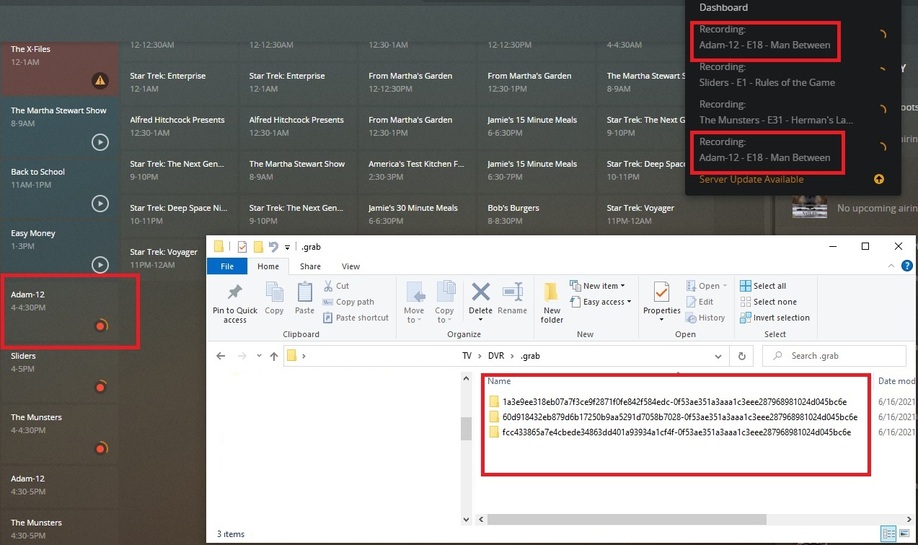Screen dimensions: 918x545
Task: Open the Easy access dropdown
Action: 601,301
